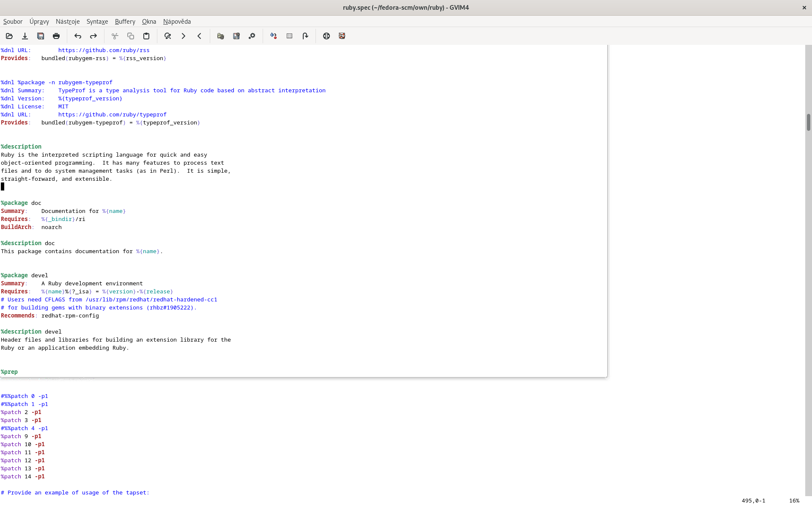
Task: Copy selection with the copy icon
Action: (x=131, y=36)
